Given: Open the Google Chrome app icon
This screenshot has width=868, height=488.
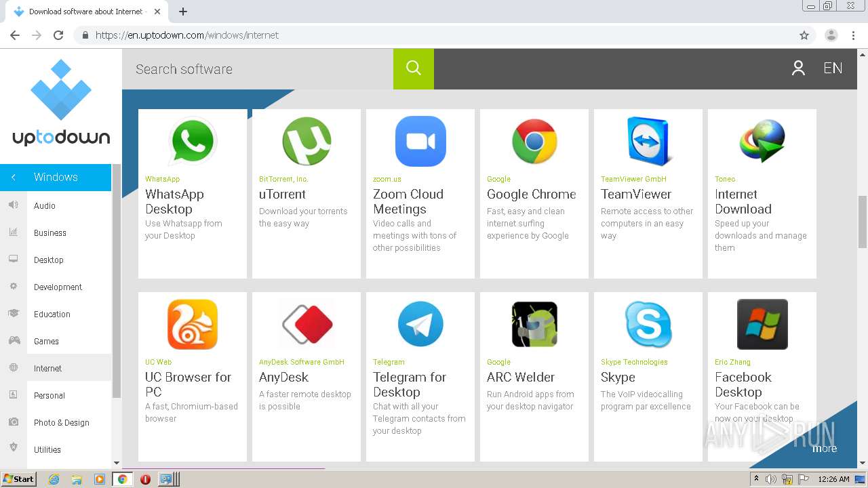Looking at the screenshot, I should (x=534, y=141).
